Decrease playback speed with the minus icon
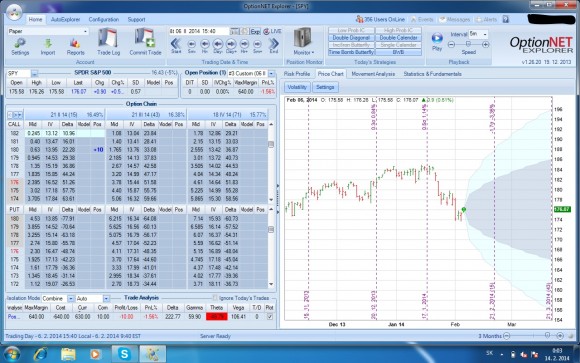Image resolution: width=580 pixels, height=363 pixels. (x=451, y=44)
